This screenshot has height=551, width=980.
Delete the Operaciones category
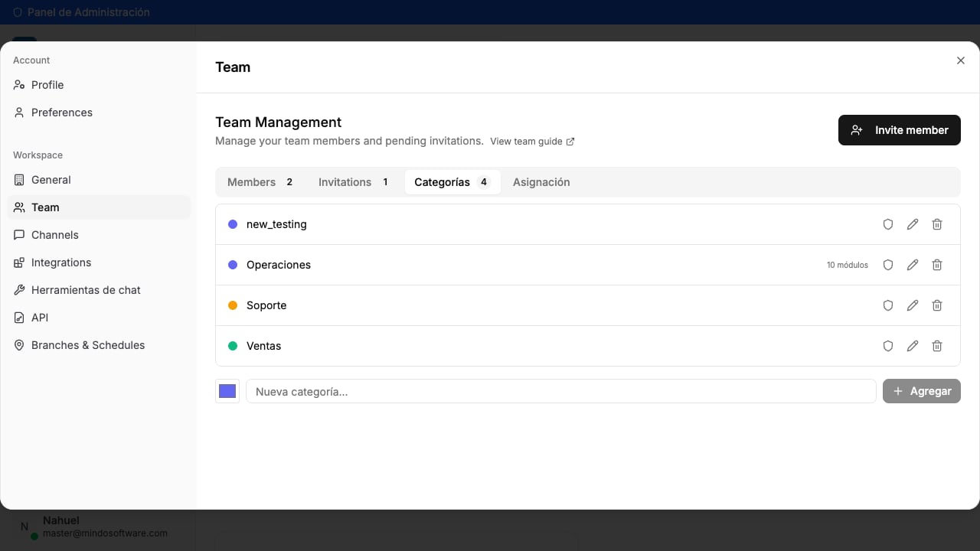click(x=937, y=265)
